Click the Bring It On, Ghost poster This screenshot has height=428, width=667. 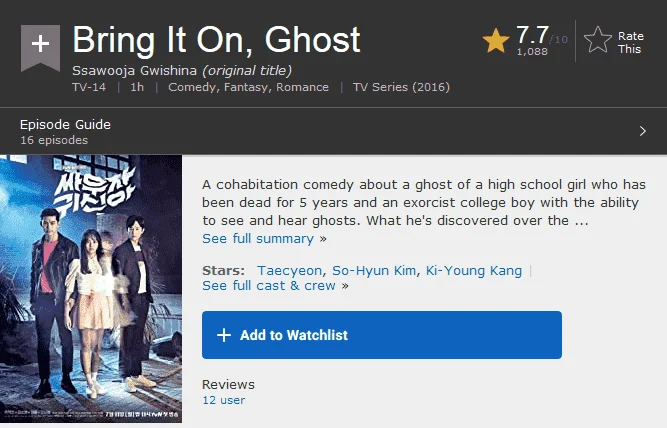91,289
